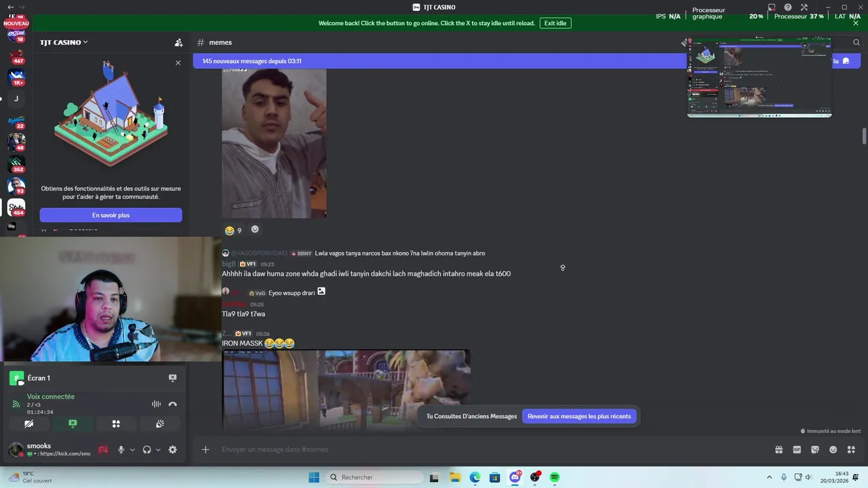Open attachment icon in Eyoo wsupp reply
This screenshot has height=488, width=868.
321,291
